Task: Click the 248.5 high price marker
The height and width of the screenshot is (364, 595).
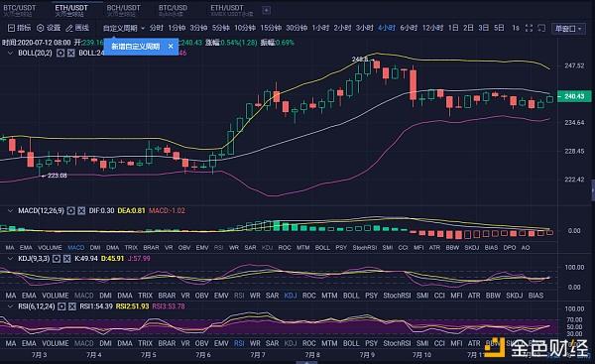Action: (360, 60)
